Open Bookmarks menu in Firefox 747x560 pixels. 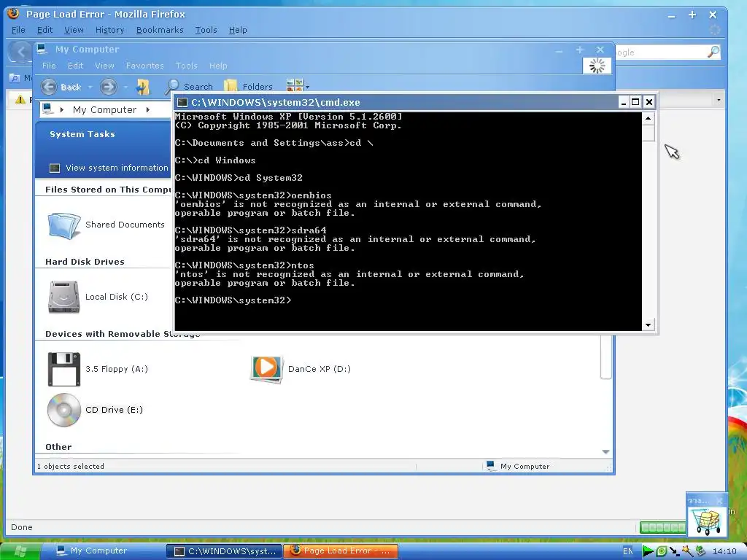pos(160,30)
